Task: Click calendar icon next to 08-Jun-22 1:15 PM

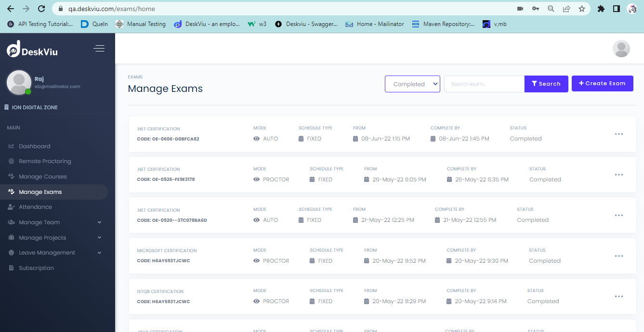Action: (355, 139)
